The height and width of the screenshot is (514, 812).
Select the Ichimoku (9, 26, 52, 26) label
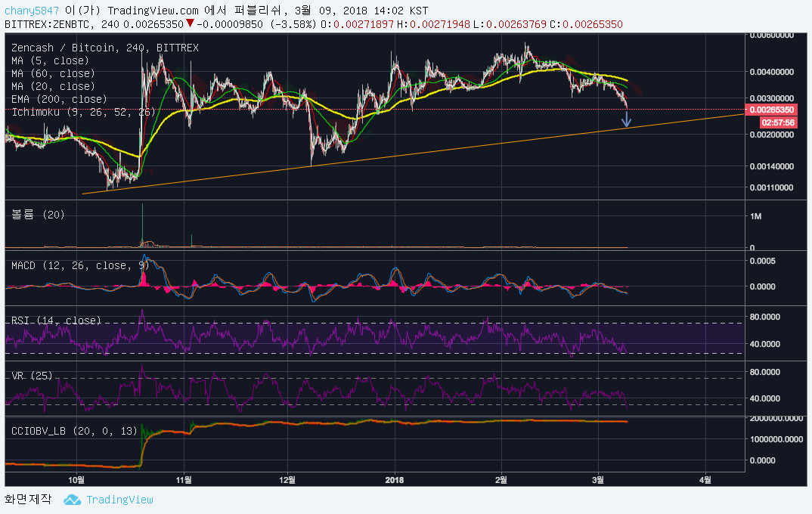point(83,112)
